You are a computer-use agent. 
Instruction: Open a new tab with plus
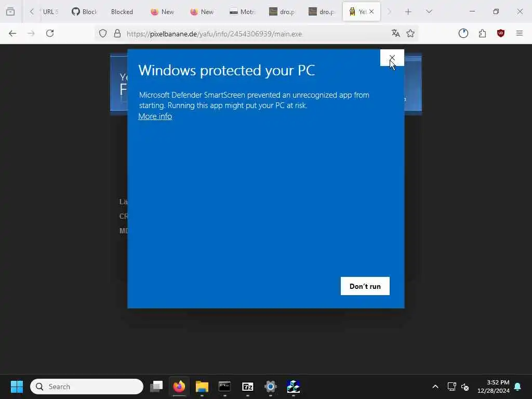click(408, 11)
